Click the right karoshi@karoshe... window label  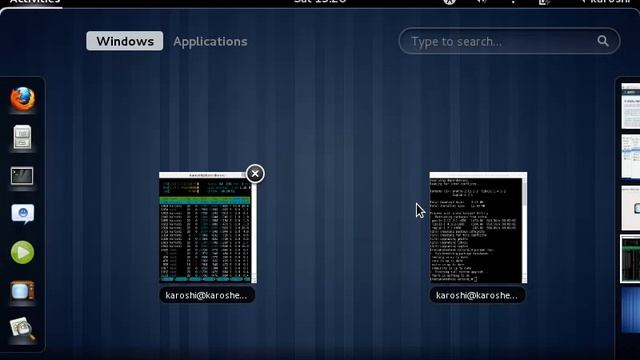click(x=477, y=295)
